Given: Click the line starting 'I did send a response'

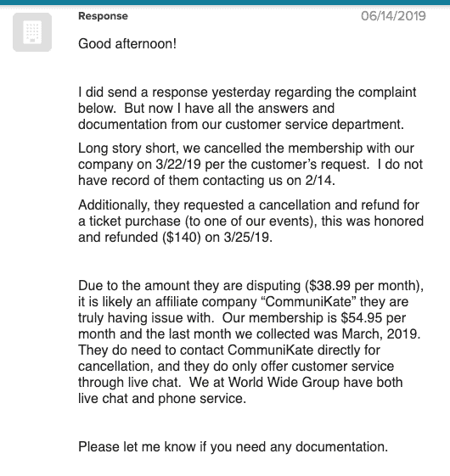Looking at the screenshot, I should tap(247, 92).
